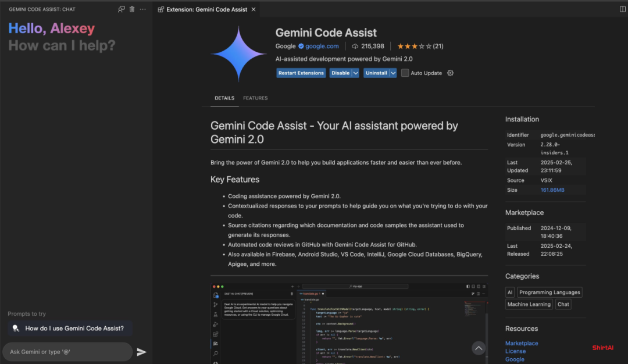The width and height of the screenshot is (628, 364).
Task: Click the Resources section heading
Action: point(522,329)
